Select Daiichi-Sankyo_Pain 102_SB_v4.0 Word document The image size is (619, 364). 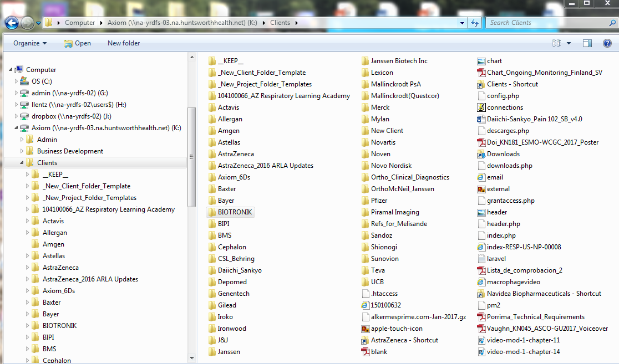coord(530,119)
